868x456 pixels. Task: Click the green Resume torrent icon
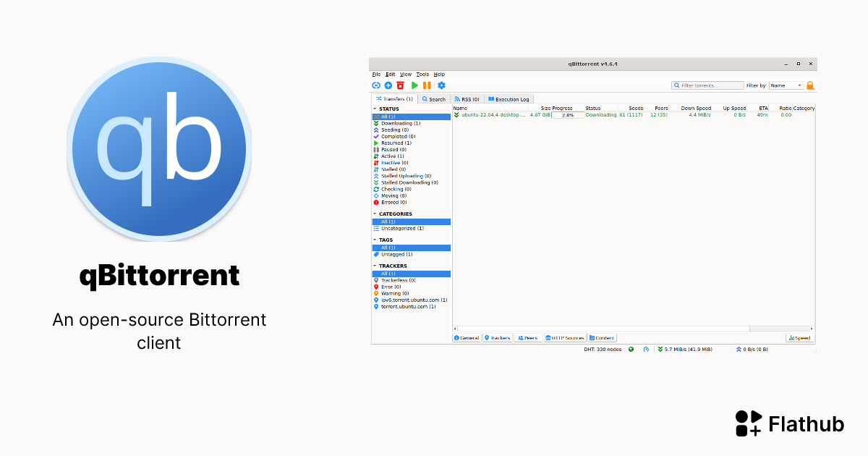[414, 85]
